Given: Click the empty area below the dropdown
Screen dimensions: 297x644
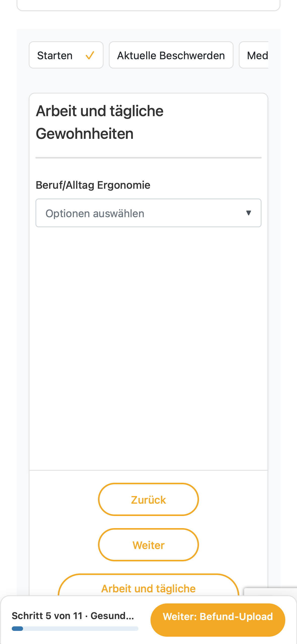Looking at the screenshot, I should [148, 348].
